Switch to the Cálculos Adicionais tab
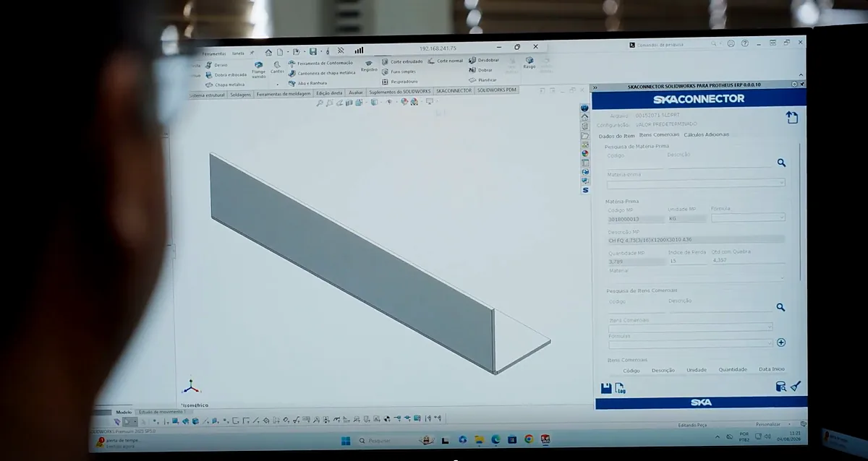The image size is (868, 461). point(706,134)
